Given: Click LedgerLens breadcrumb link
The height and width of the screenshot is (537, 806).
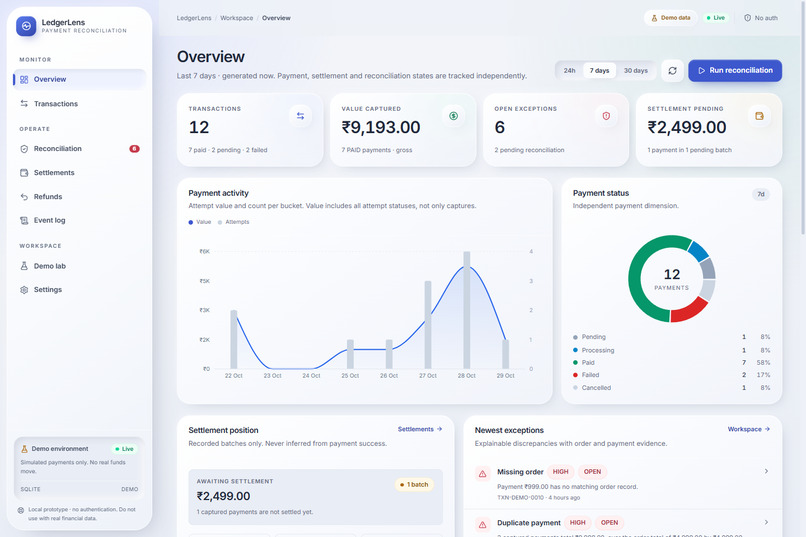Looking at the screenshot, I should point(194,18).
